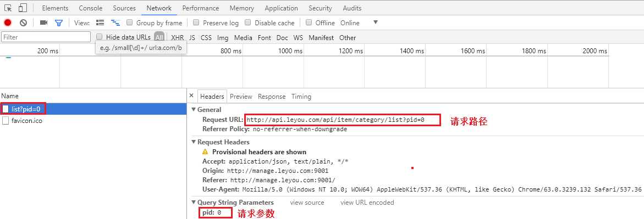
Task: Open the Elements panel tab
Action: [55, 8]
